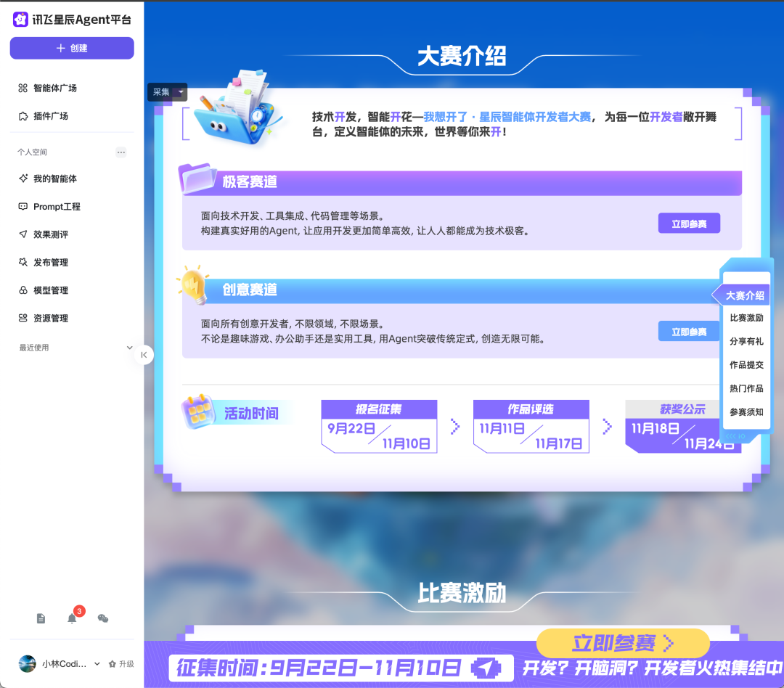Click the 作品评选 date card
The height and width of the screenshot is (688, 784).
[x=531, y=427]
